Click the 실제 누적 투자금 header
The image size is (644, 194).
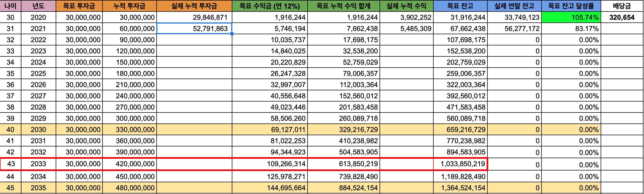(194, 6)
